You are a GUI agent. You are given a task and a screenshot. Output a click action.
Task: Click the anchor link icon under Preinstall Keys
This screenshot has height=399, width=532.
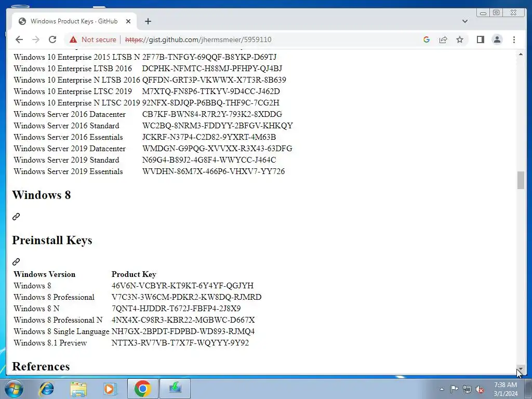click(16, 262)
